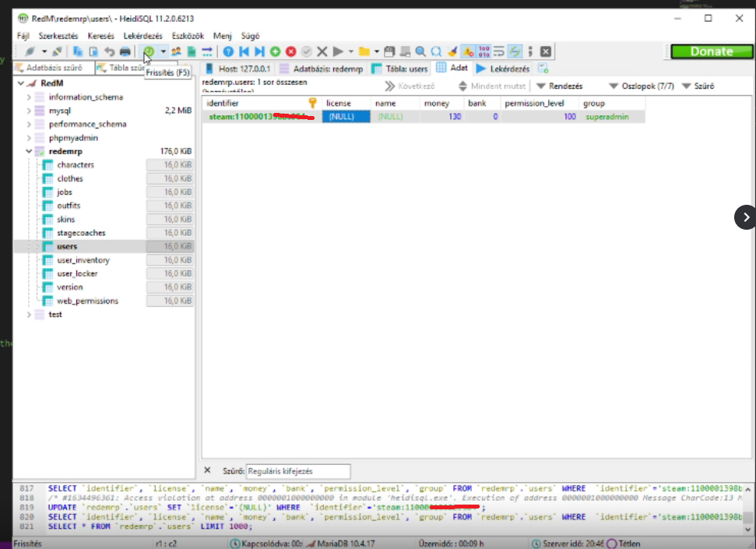Collapse the redemrp database tree node

(x=29, y=152)
